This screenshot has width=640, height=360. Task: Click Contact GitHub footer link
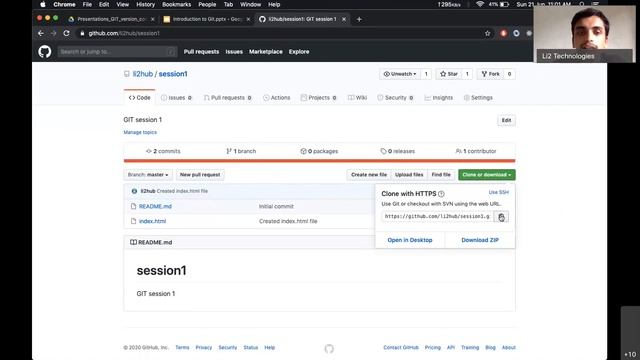pyautogui.click(x=401, y=348)
